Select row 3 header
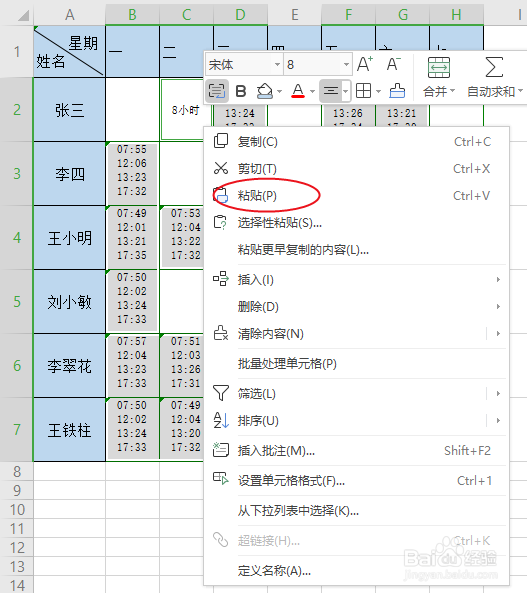The image size is (527, 593). [x=17, y=174]
